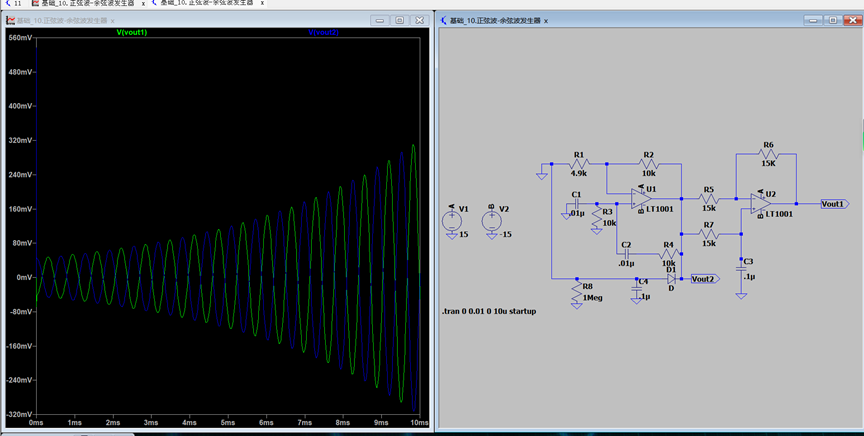
Task: Select the U2 op-amp symbol
Action: point(761,203)
